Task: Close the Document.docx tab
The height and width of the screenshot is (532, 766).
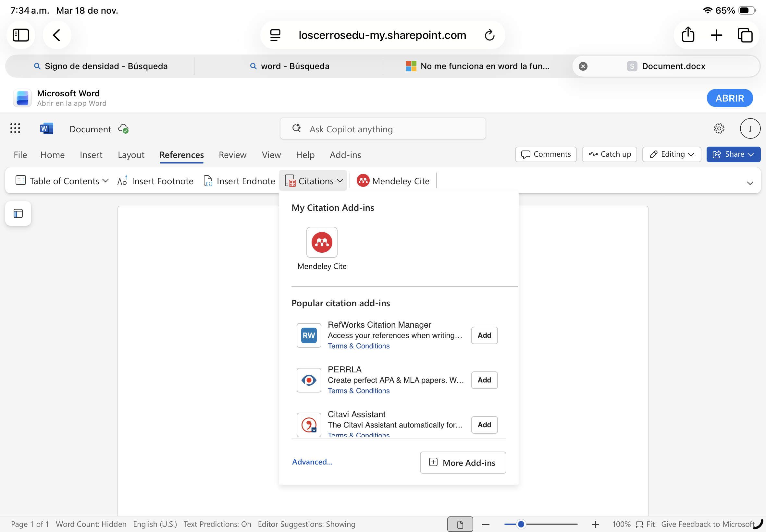Action: point(583,66)
